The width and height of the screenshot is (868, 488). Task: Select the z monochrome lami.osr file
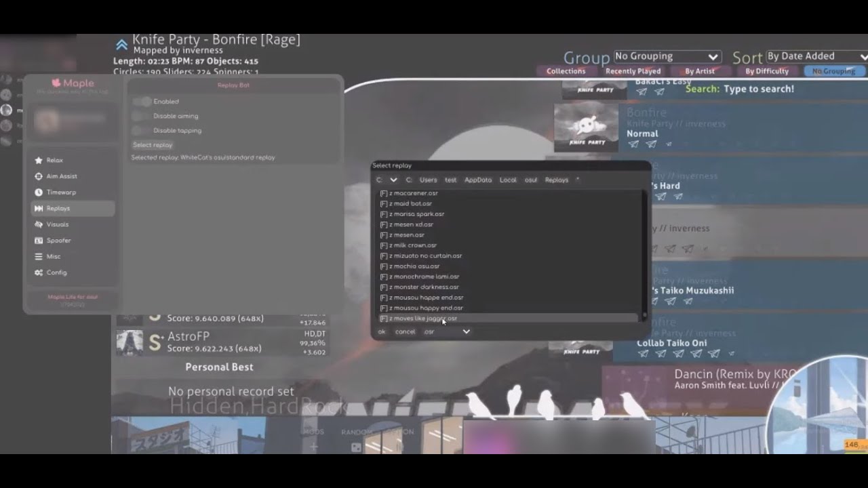click(x=508, y=277)
